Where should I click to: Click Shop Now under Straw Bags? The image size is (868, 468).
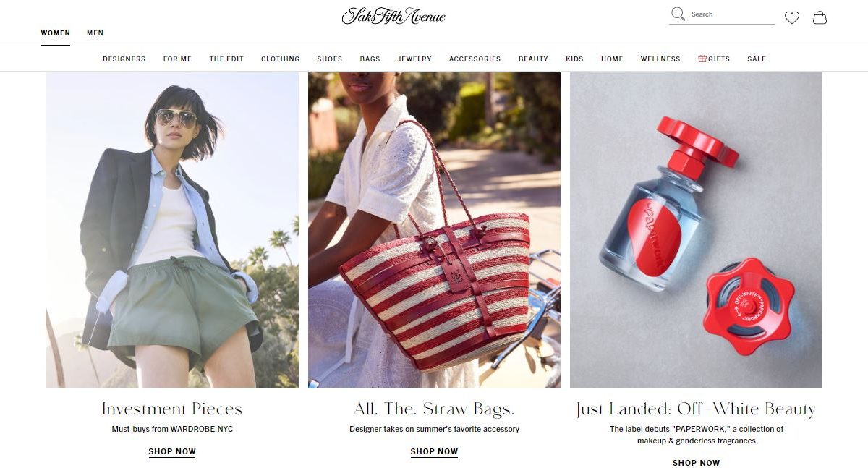(434, 451)
